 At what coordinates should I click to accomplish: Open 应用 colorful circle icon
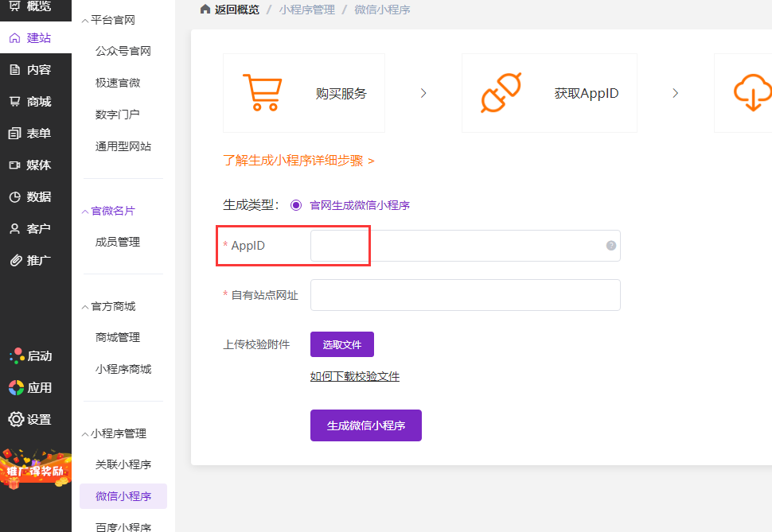click(x=15, y=387)
